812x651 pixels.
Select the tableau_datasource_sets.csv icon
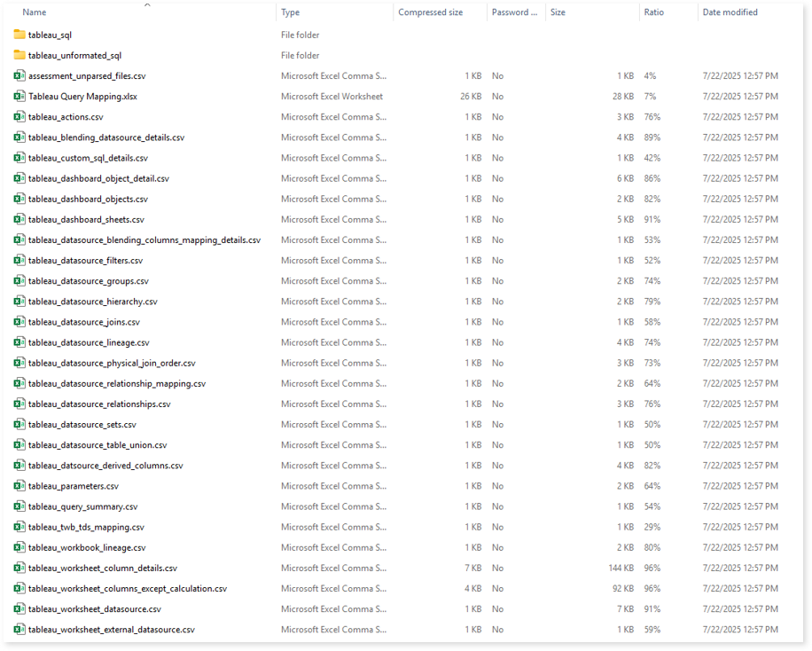tap(20, 425)
